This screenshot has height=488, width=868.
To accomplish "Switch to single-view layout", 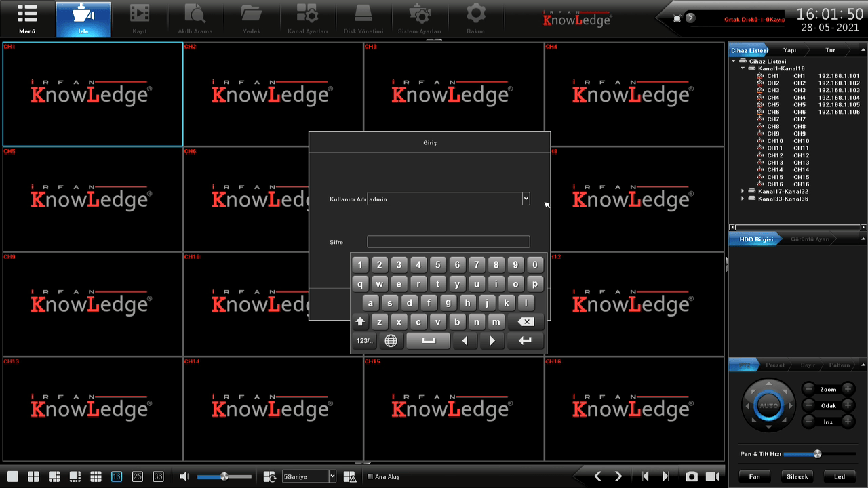I will tap(12, 476).
